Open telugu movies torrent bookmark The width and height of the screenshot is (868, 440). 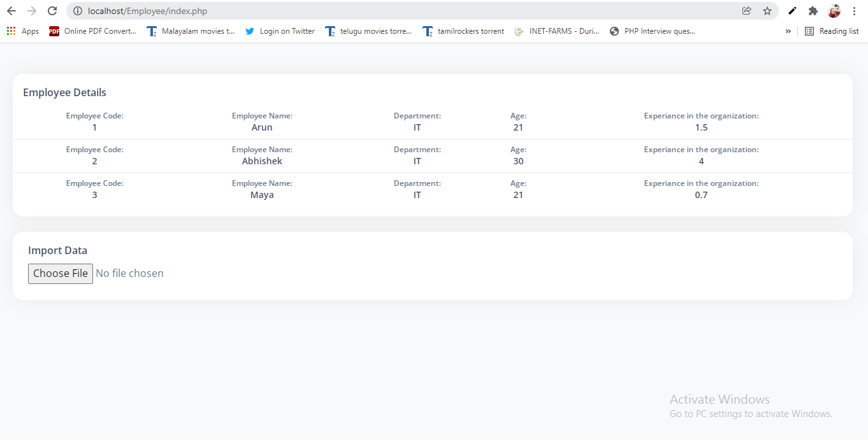point(368,31)
